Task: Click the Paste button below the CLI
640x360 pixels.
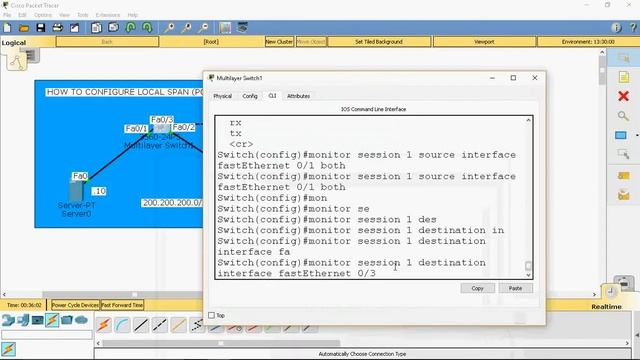Action: (x=516, y=288)
